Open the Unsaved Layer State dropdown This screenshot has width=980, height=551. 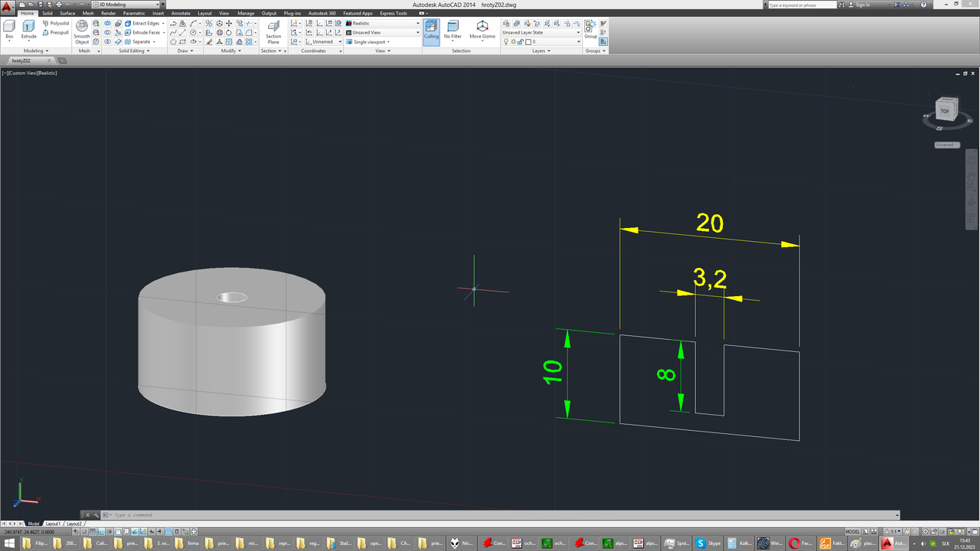(541, 32)
